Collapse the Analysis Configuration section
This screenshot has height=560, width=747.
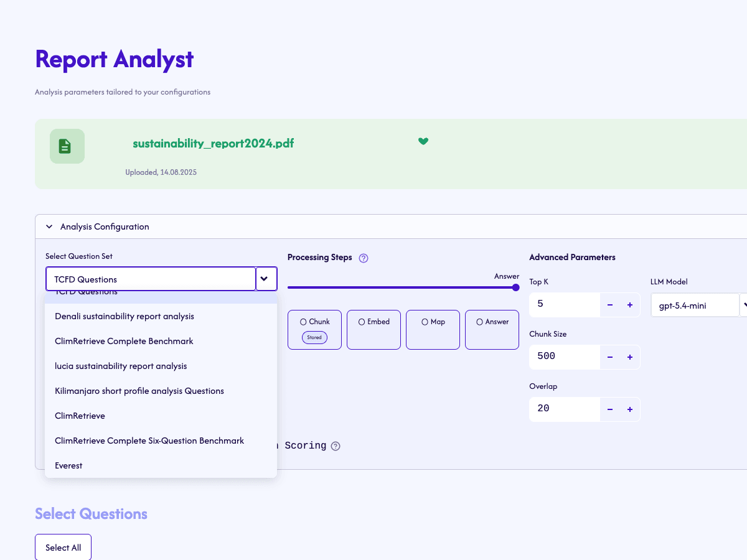(x=49, y=226)
